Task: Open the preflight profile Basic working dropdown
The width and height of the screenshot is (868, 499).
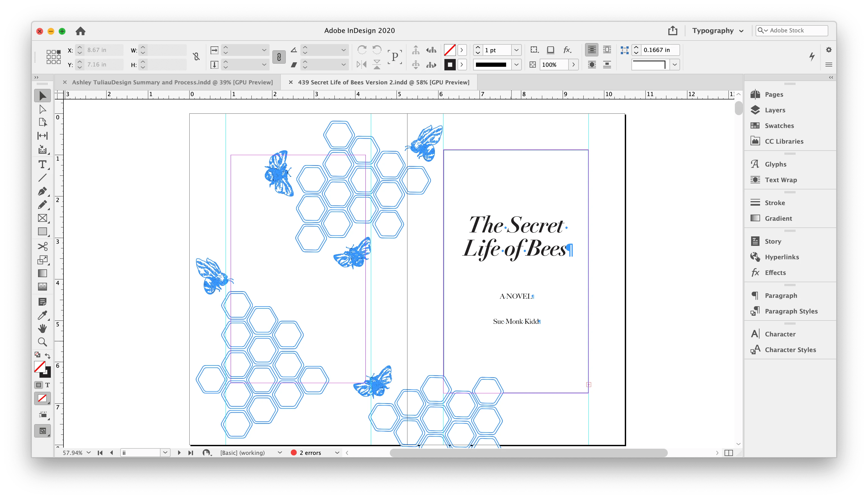Action: point(280,453)
